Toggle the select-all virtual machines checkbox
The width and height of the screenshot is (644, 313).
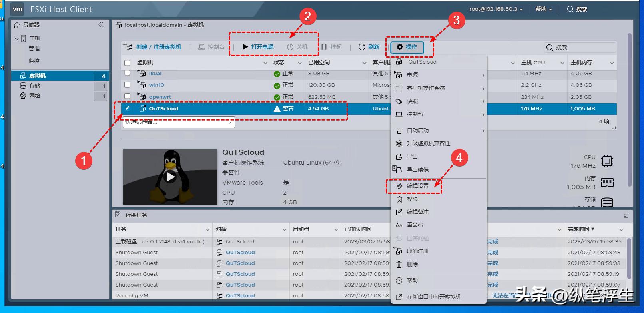pos(127,63)
